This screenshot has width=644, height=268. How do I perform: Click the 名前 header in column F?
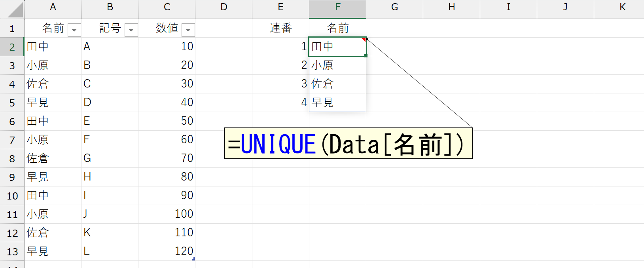(x=338, y=28)
